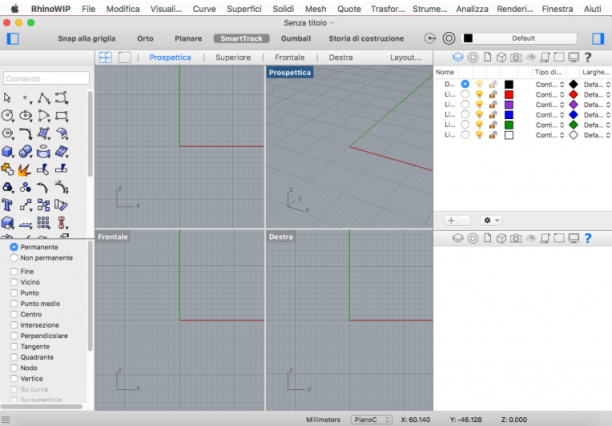This screenshot has width=612, height=426.
Task: Select the Permanente radio option
Action: (x=14, y=247)
